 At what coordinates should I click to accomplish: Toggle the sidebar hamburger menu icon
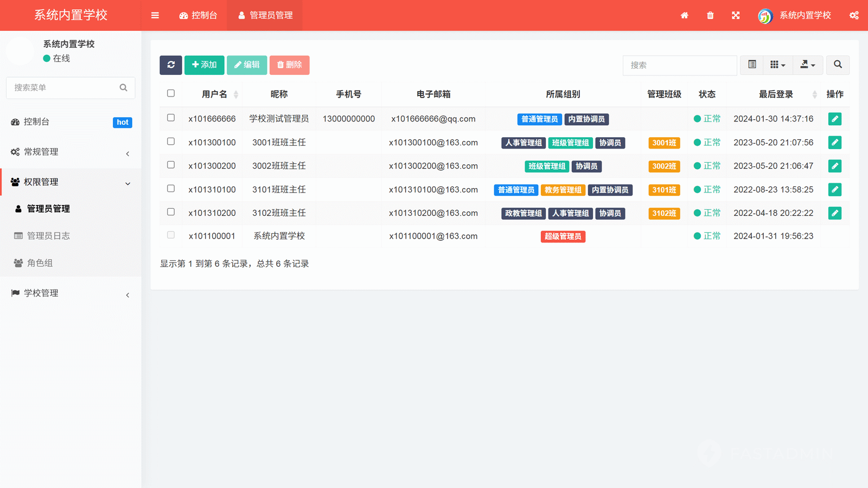pos(155,15)
